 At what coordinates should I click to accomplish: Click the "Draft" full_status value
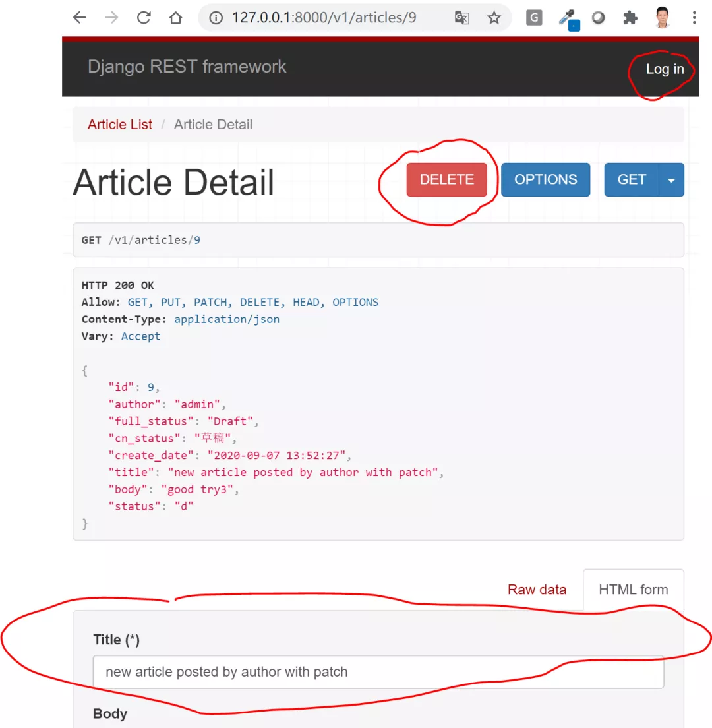pyautogui.click(x=230, y=421)
